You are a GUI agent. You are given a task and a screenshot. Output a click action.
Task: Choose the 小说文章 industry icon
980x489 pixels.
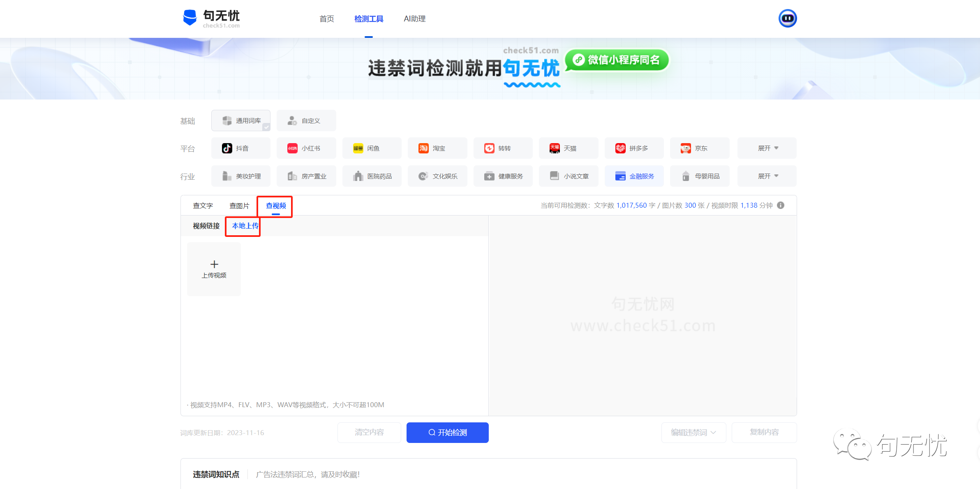click(555, 176)
